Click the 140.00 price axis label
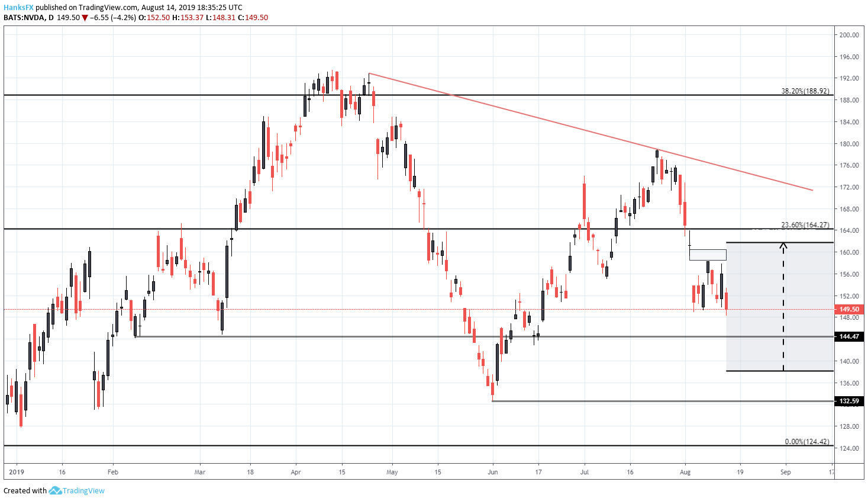Screen dimensions: 868x501 849,361
